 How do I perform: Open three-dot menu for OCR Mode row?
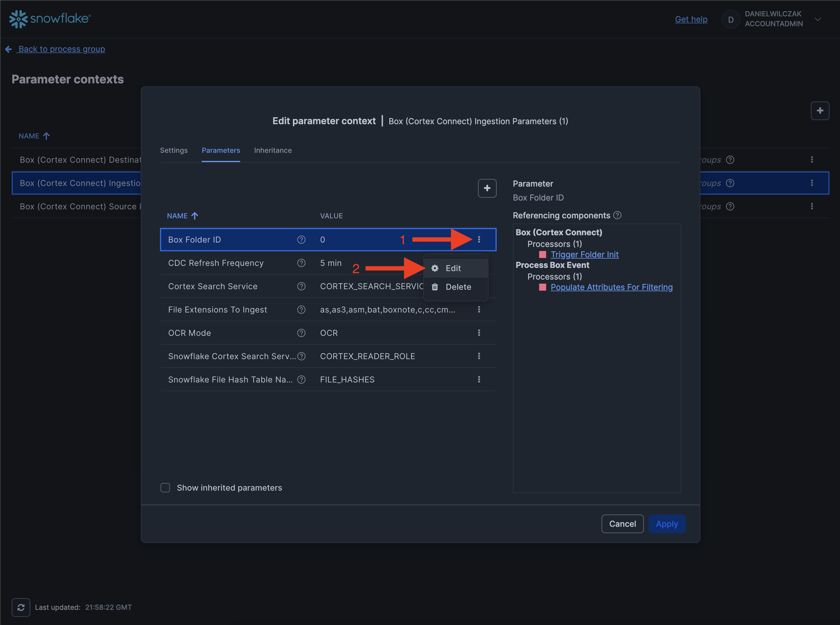coord(479,333)
